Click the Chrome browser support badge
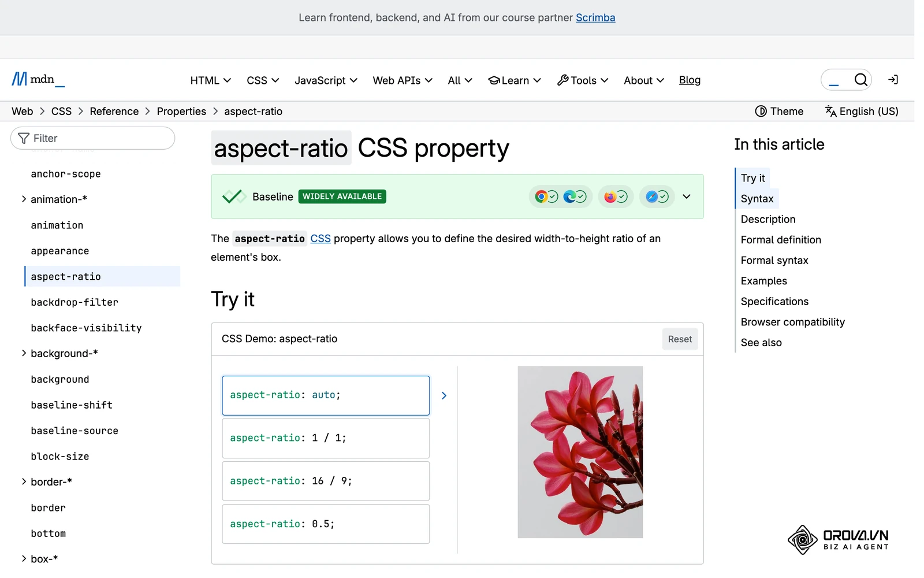 click(x=546, y=197)
